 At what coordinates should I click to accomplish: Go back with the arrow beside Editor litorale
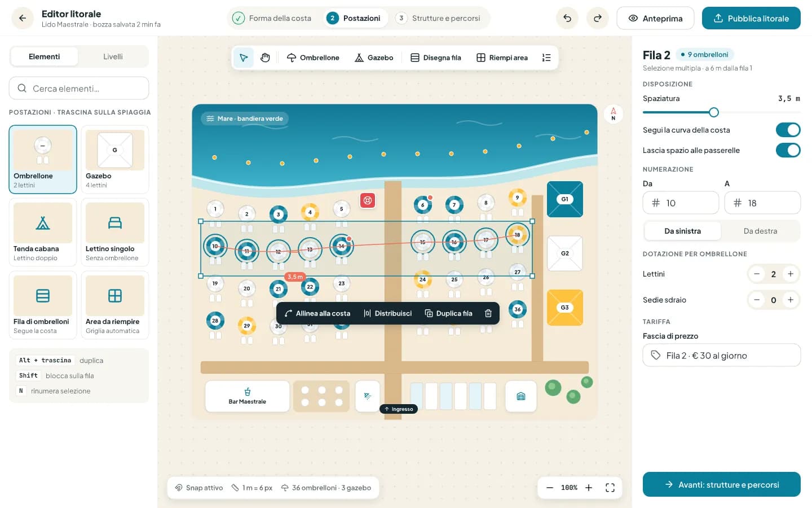click(x=23, y=18)
